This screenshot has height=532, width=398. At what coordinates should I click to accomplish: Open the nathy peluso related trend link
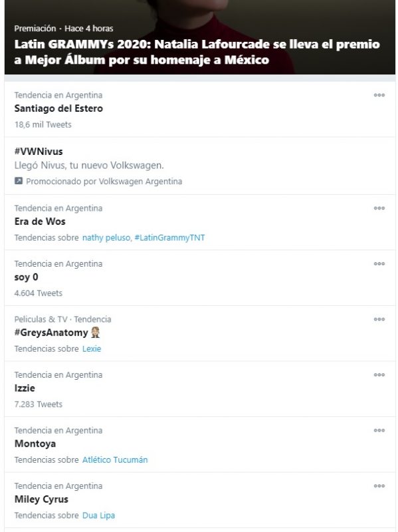106,237
